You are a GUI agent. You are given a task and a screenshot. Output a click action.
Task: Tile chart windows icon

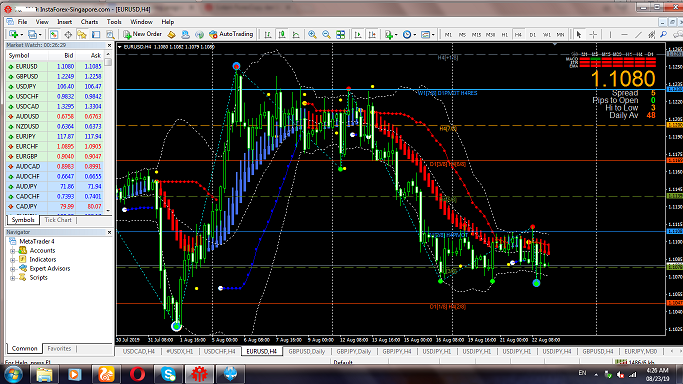click(x=341, y=34)
